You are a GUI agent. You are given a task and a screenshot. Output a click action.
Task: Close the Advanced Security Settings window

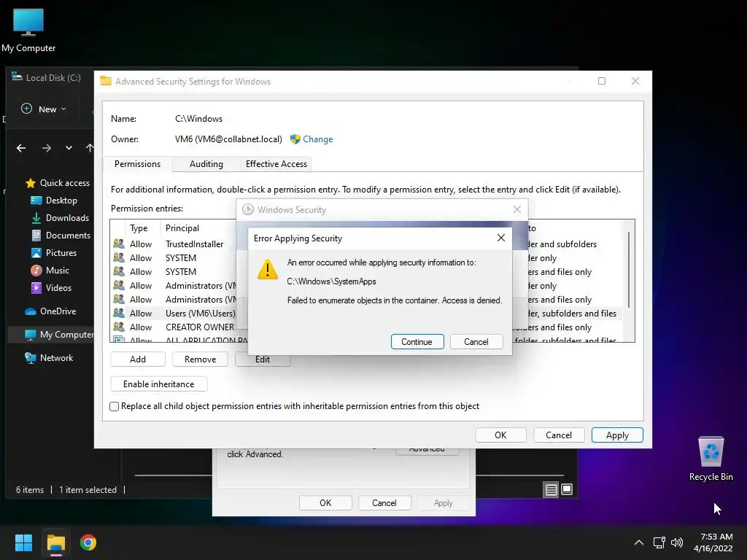pyautogui.click(x=635, y=81)
